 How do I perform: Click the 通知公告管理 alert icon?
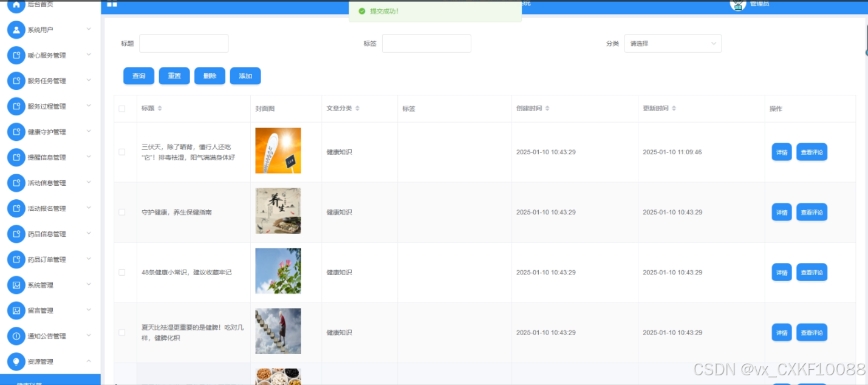(x=16, y=336)
